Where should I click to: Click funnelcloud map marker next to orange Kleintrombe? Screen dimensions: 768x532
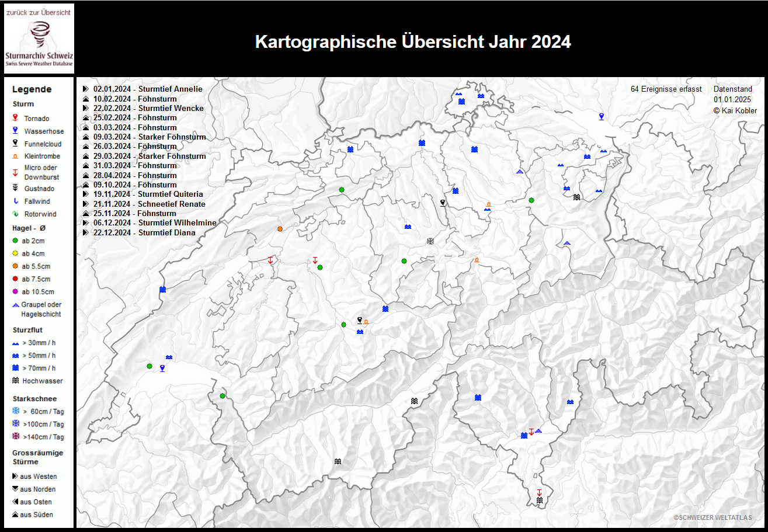(360, 319)
